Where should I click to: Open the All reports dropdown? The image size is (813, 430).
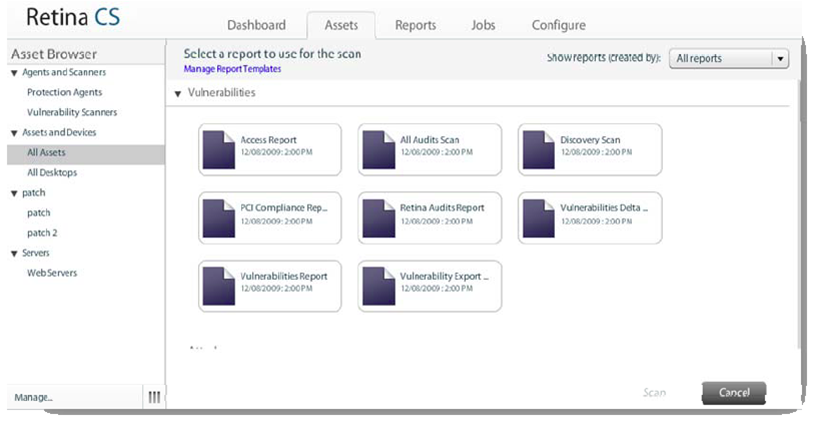coord(729,59)
